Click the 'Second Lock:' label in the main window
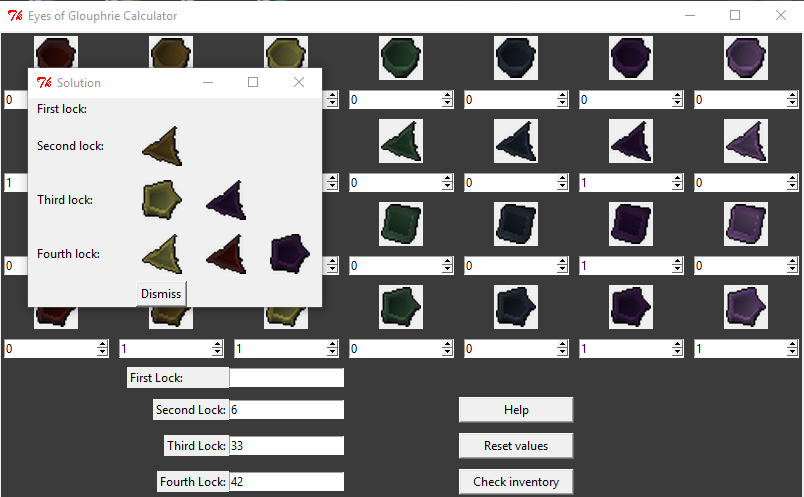The width and height of the screenshot is (804, 497). tap(191, 410)
